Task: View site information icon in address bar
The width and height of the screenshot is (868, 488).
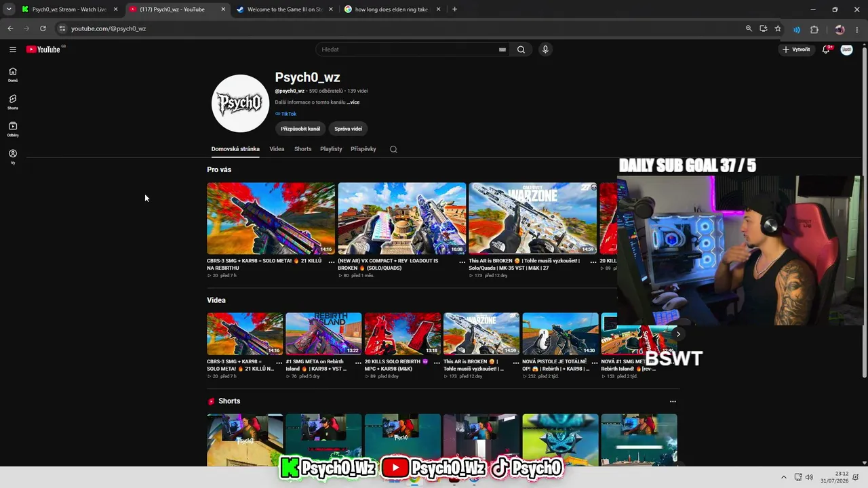Action: 62,28
